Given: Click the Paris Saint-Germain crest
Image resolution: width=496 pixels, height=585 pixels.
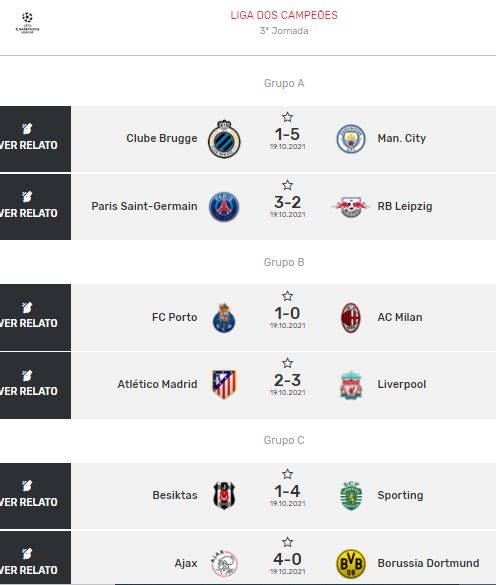Looking at the screenshot, I should [x=224, y=207].
